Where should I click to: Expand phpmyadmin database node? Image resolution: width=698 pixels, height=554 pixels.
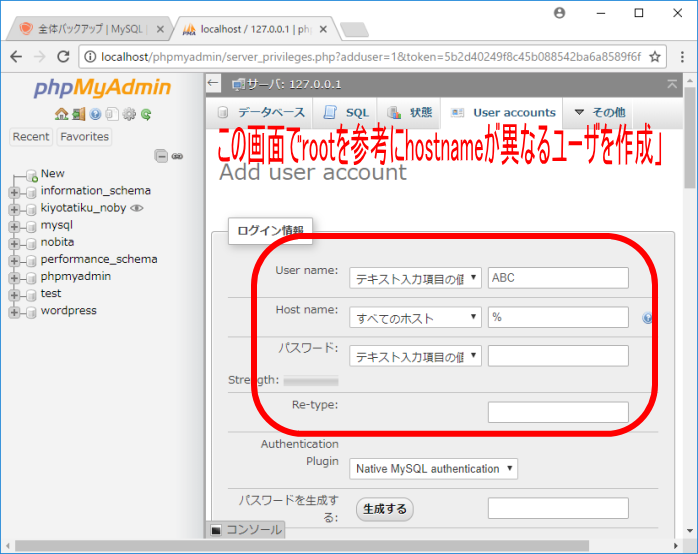pyautogui.click(x=14, y=278)
